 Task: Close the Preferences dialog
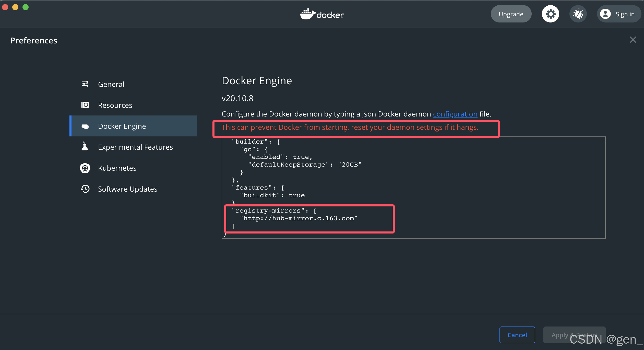tap(633, 40)
